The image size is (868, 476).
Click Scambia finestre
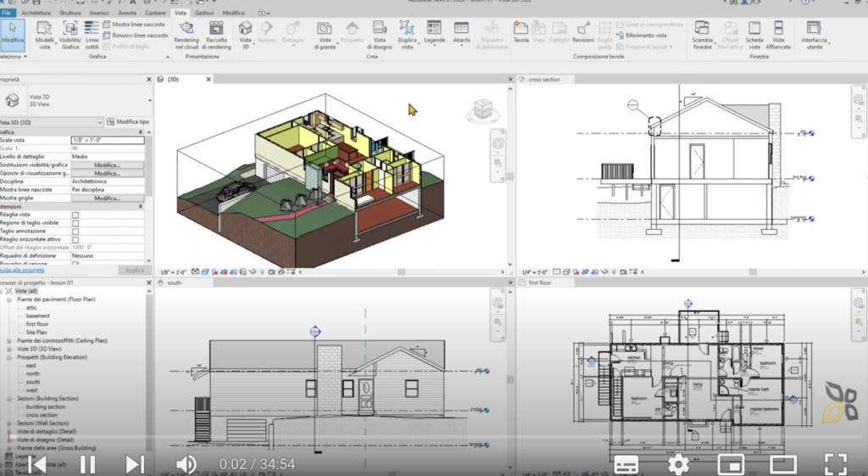tap(703, 36)
